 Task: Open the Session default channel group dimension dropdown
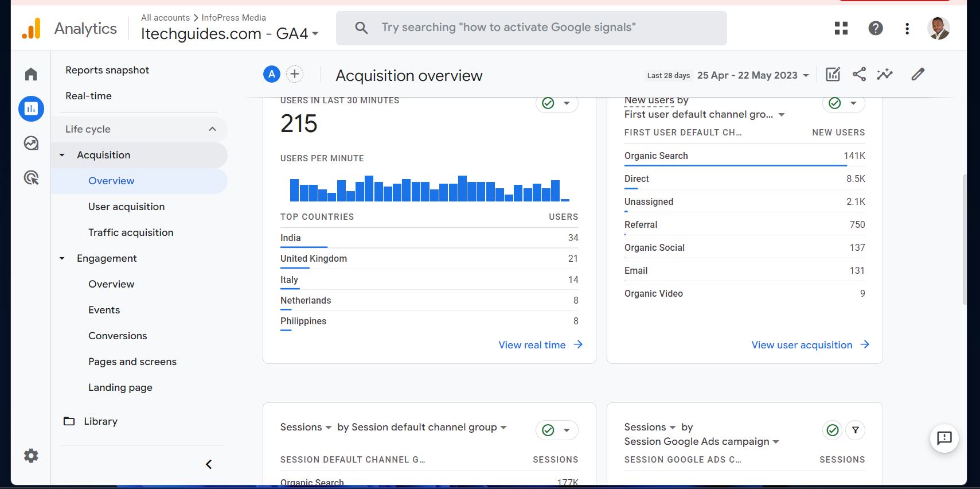(430, 427)
